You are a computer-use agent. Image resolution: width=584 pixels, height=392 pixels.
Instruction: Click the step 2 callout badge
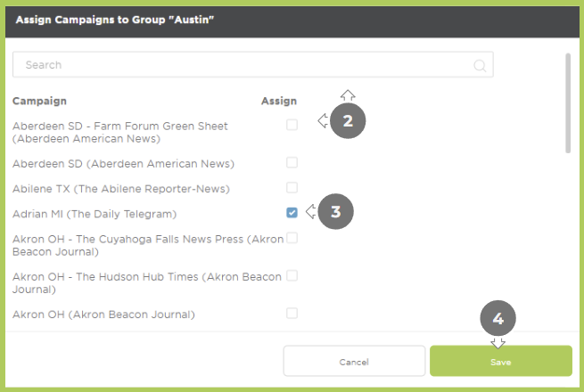pos(348,121)
